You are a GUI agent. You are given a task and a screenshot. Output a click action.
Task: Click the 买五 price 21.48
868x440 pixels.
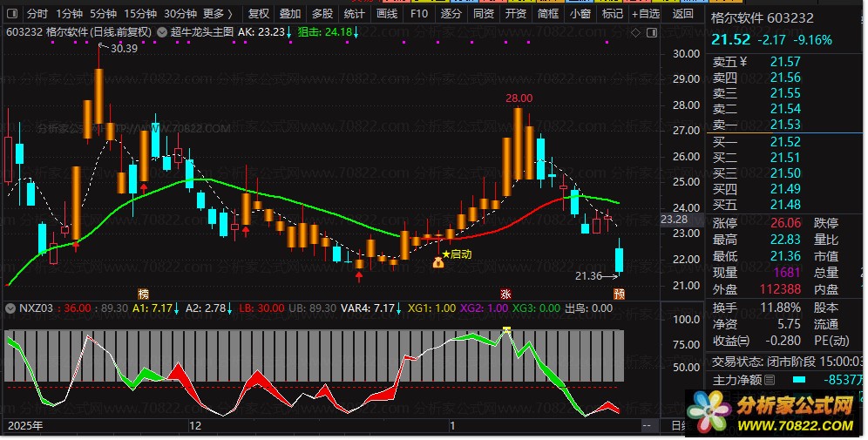785,205
